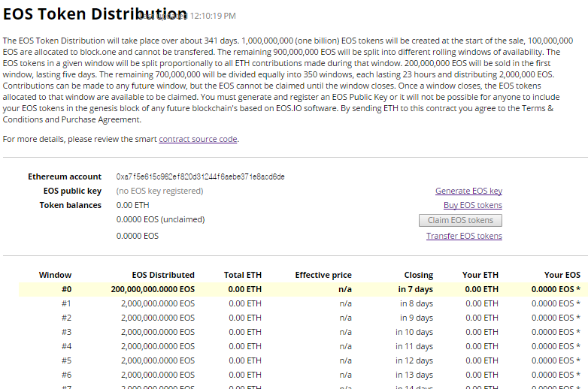Click the window #3 row number
This screenshot has height=389, width=588.
[x=65, y=332]
